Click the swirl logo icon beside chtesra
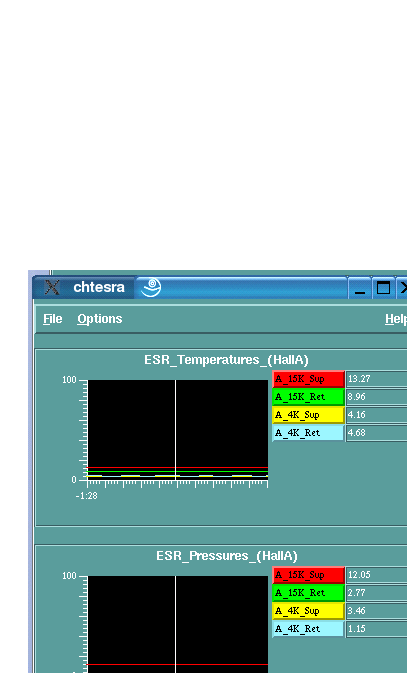The image size is (407, 673). pos(151,287)
